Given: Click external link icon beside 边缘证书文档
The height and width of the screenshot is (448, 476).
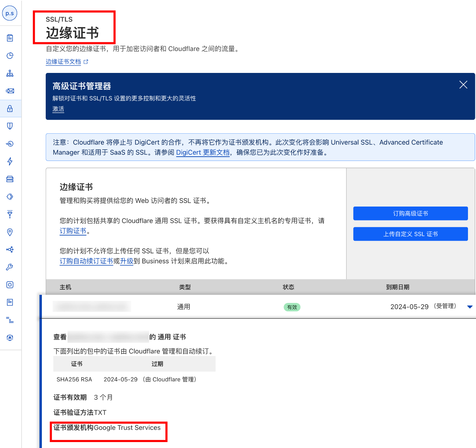Looking at the screenshot, I should [x=86, y=62].
